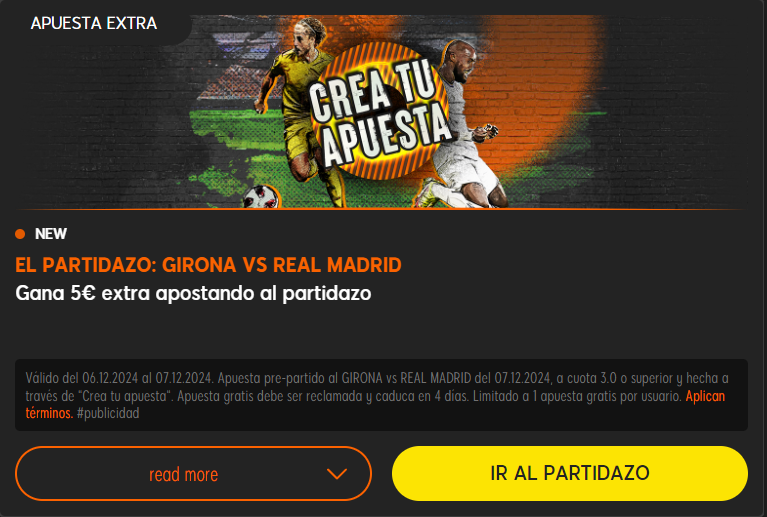This screenshot has height=517, width=767.
Task: Click the Crea Tu Apuesta badge logo
Action: [381, 112]
